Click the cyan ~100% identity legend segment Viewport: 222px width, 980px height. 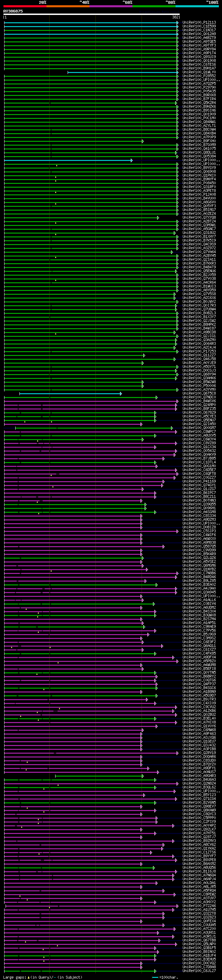pyautogui.click(x=197, y=6)
